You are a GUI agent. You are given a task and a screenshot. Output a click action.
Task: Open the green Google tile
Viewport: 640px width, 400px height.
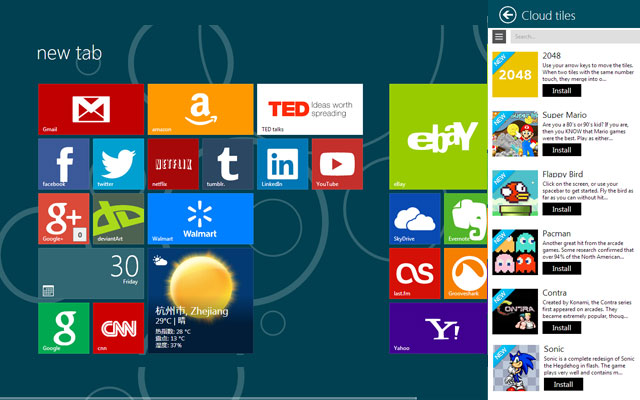point(64,328)
